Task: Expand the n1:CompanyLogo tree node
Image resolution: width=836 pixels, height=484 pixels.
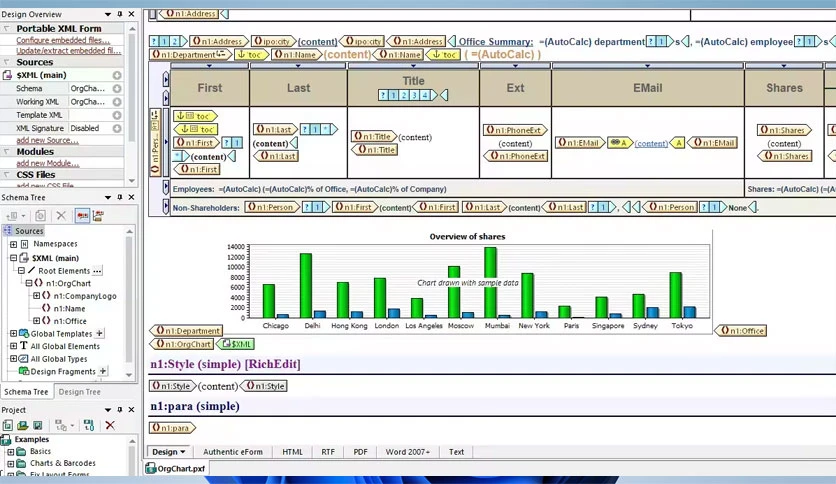Action: coord(36,295)
